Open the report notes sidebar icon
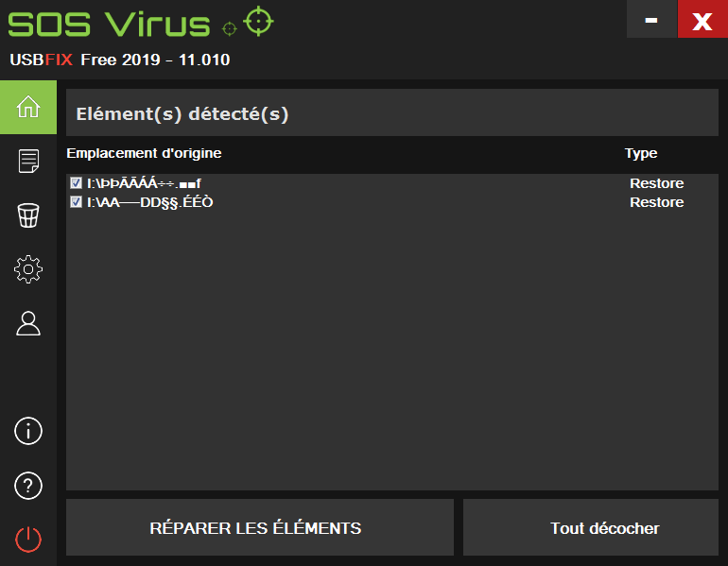This screenshot has width=728, height=566. pos(28,161)
